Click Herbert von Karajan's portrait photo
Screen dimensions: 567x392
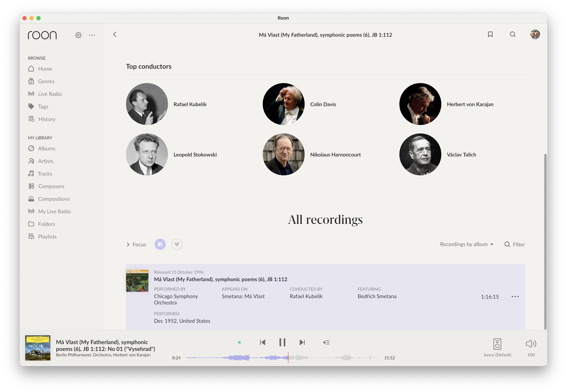[x=420, y=104]
